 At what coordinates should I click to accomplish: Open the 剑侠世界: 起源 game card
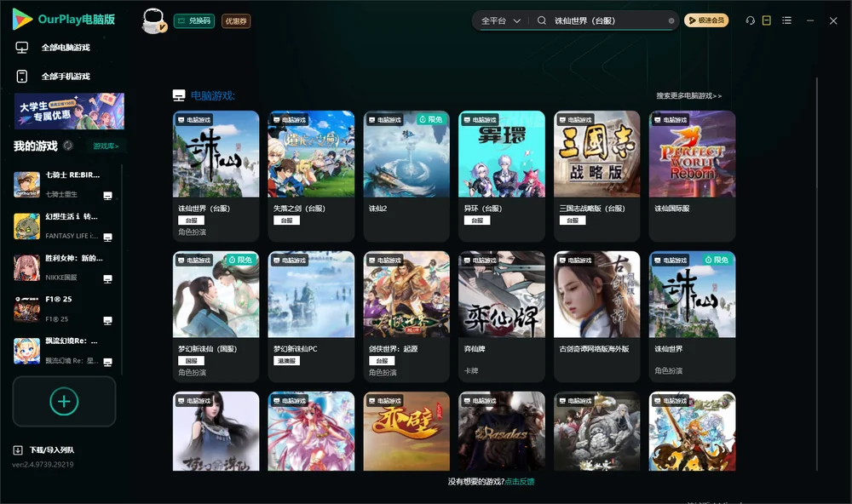coord(406,317)
